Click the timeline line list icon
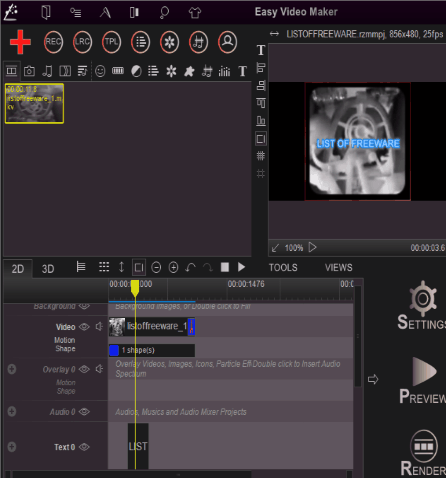Viewport: 446px width, 478px height. [81, 267]
